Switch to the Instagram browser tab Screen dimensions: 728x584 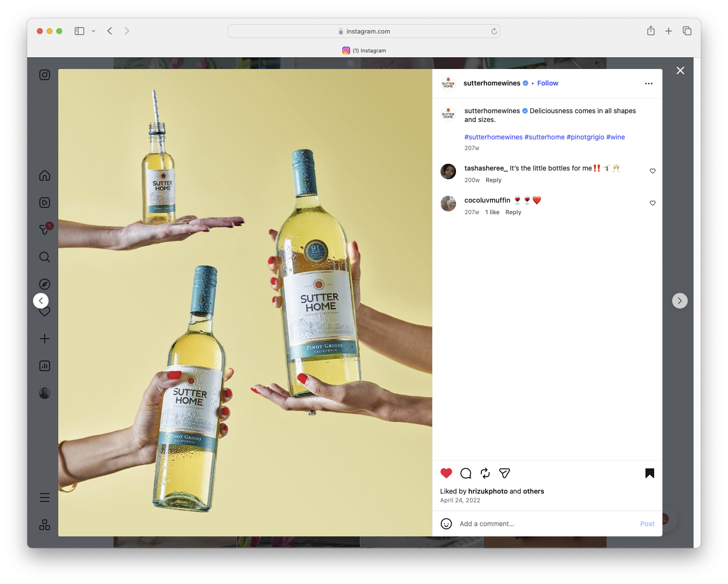coord(364,51)
